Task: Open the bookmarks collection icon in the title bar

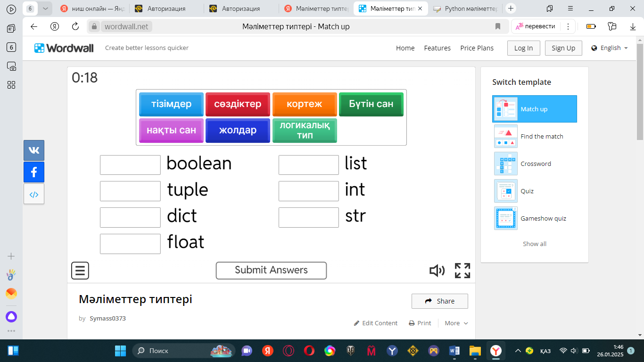Action: 550,8
